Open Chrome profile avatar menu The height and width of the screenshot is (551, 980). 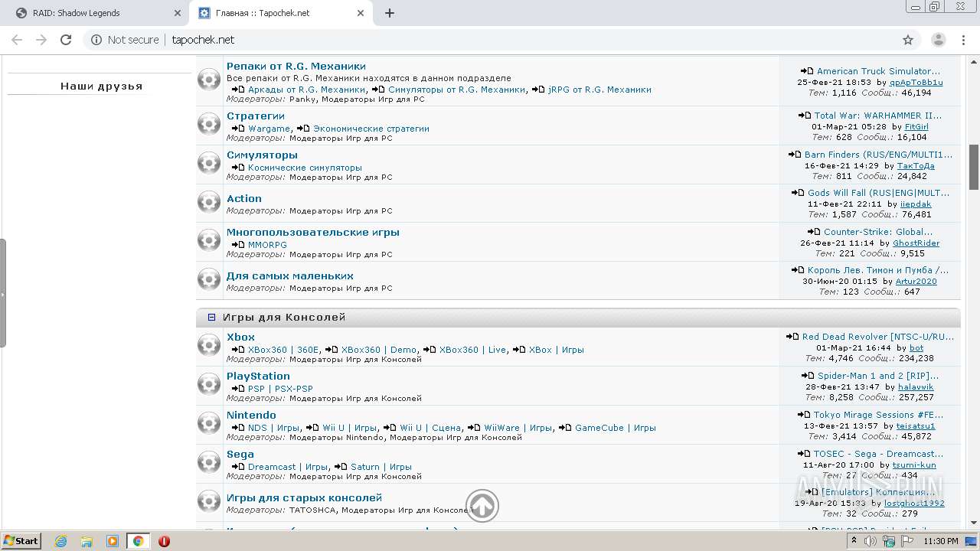[x=938, y=40]
